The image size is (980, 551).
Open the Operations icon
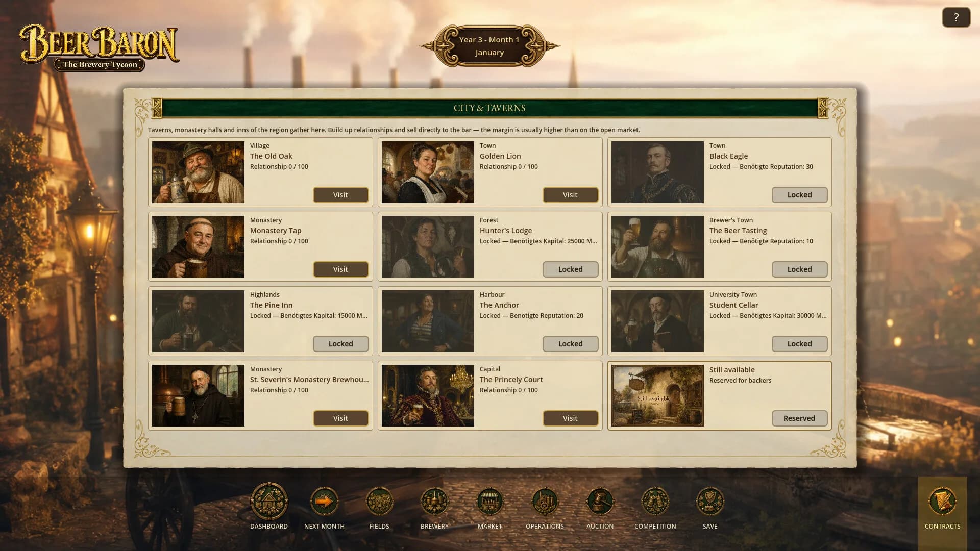(545, 502)
